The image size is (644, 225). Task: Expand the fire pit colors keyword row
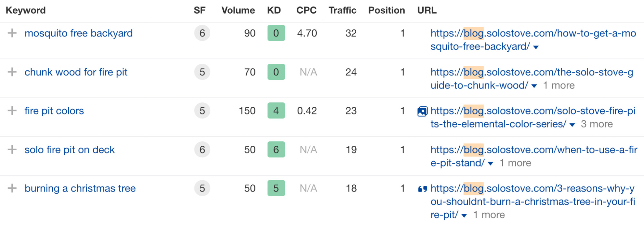coord(12,111)
